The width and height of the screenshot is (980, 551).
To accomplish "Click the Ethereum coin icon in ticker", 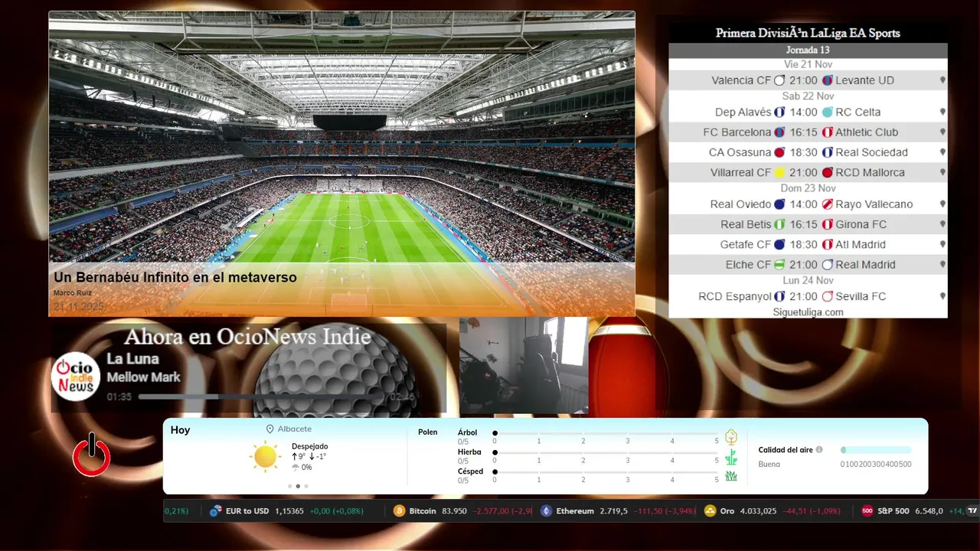I will (x=546, y=510).
